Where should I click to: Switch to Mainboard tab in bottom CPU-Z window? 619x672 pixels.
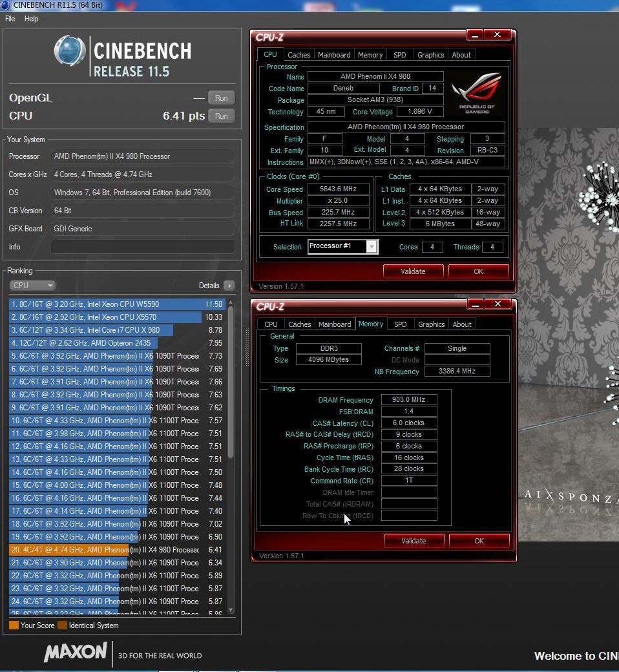[335, 324]
